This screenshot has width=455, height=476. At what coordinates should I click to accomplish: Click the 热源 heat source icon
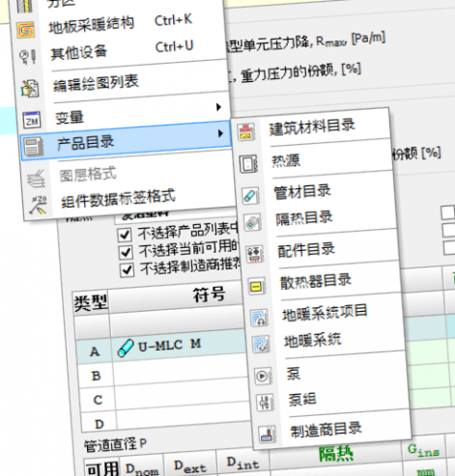click(248, 163)
